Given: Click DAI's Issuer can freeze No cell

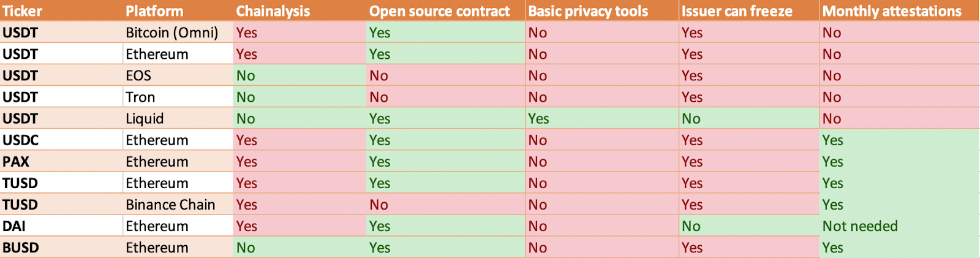Looking at the screenshot, I should point(750,226).
